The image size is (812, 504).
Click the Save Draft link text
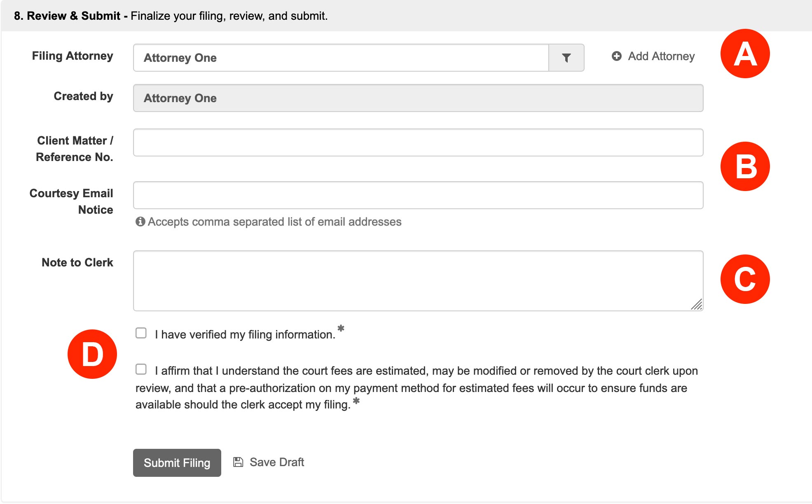[277, 462]
